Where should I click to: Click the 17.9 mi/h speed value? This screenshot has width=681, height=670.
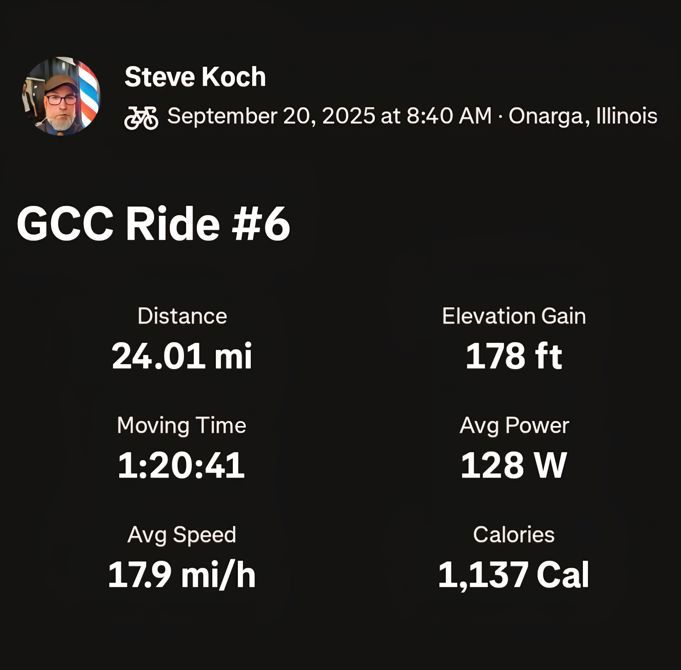[x=182, y=575]
